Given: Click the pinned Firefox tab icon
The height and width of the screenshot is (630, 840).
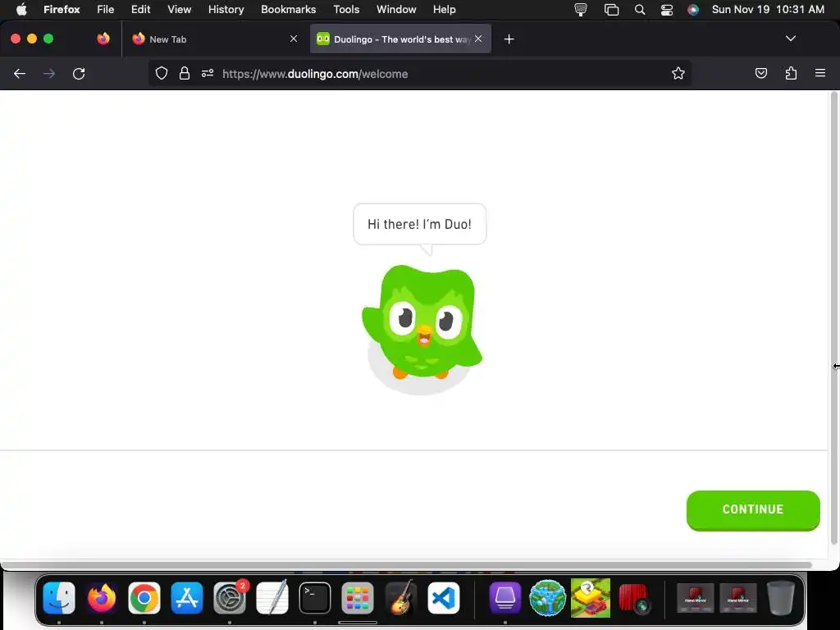Looking at the screenshot, I should tap(103, 39).
